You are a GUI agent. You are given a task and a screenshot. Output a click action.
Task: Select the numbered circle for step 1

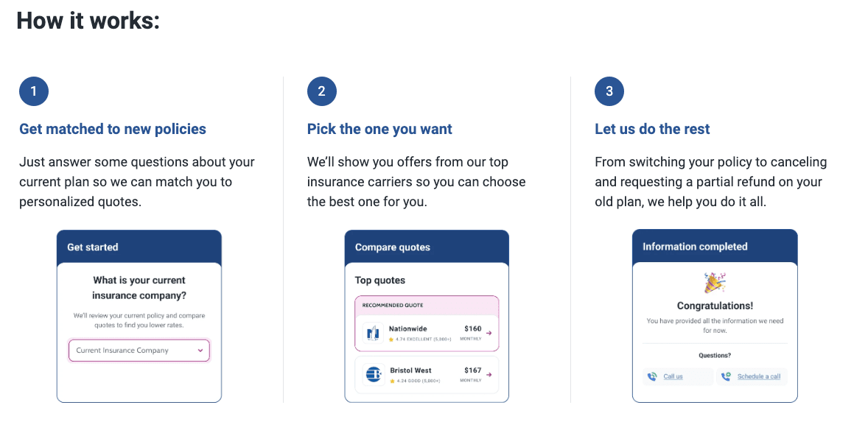pyautogui.click(x=34, y=91)
